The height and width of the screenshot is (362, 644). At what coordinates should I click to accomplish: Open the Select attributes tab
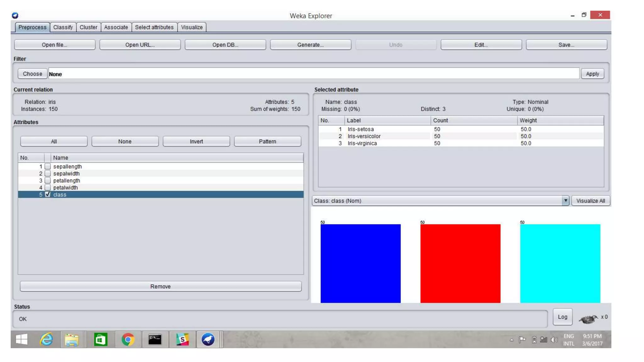point(154,27)
